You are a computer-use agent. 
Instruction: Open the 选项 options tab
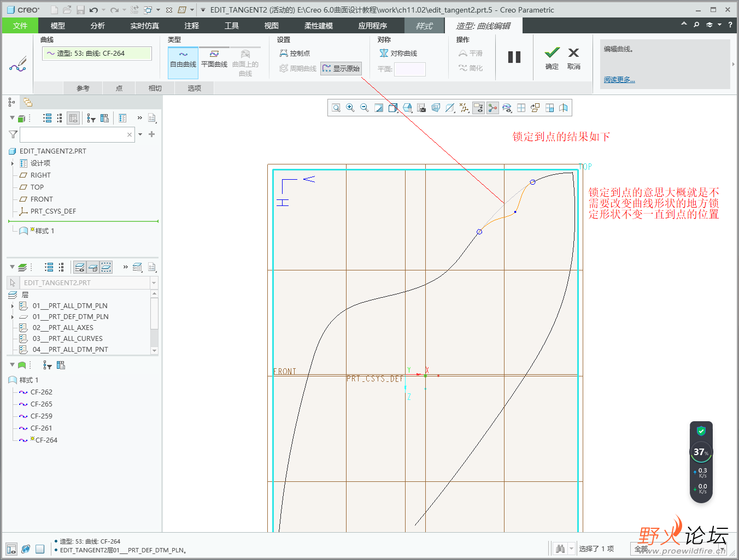click(195, 88)
